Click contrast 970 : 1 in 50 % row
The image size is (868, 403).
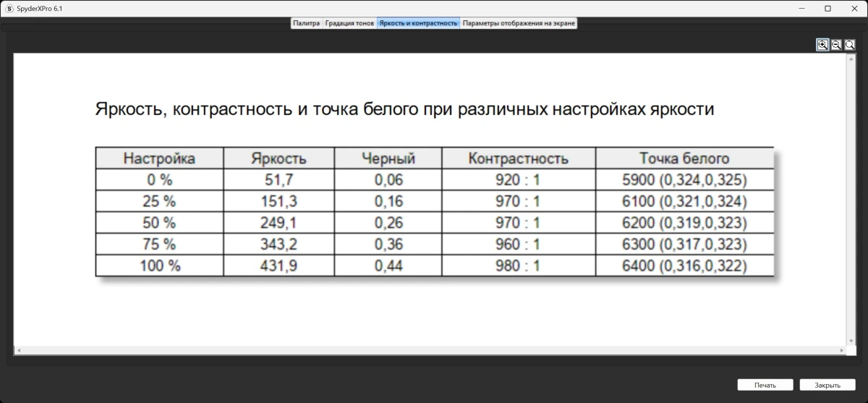(519, 223)
